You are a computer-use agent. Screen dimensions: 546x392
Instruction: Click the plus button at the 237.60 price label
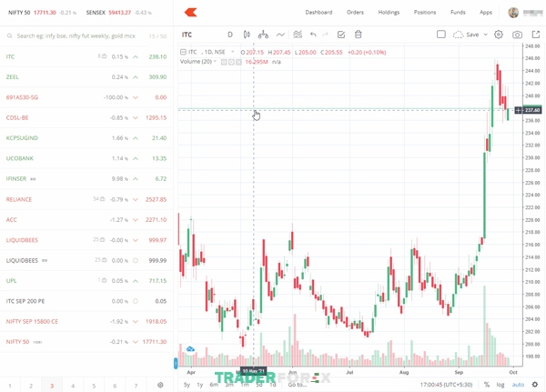tap(518, 110)
